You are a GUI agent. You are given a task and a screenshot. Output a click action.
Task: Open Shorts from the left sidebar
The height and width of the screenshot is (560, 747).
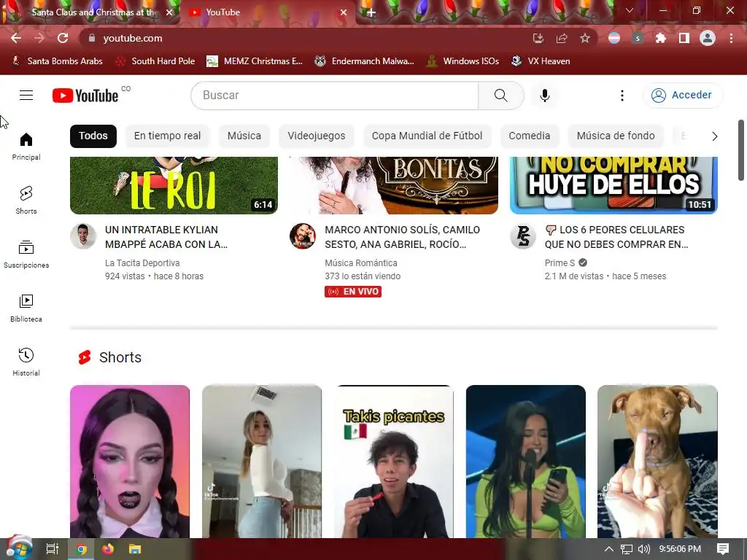point(26,201)
